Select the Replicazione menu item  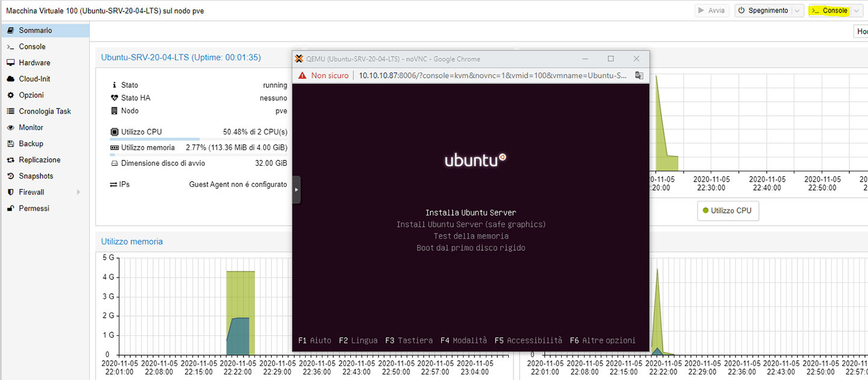pos(40,160)
